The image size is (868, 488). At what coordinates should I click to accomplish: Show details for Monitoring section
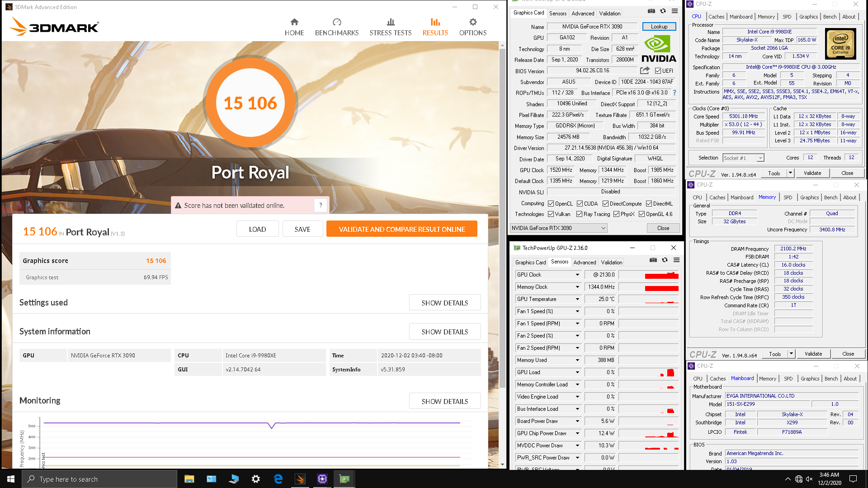[x=445, y=401]
